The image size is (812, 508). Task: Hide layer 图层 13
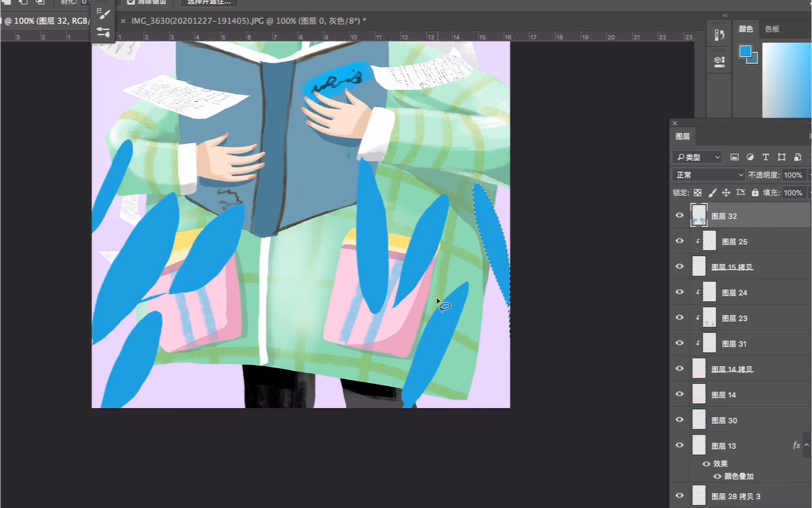679,445
